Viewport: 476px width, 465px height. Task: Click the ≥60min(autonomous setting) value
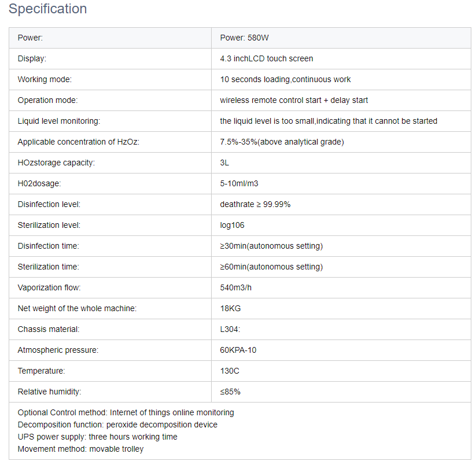click(x=271, y=267)
